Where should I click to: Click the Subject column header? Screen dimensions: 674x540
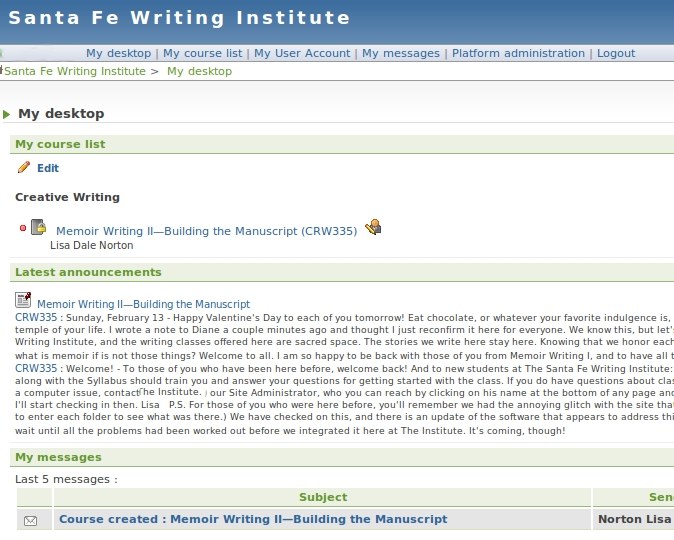pyautogui.click(x=323, y=497)
